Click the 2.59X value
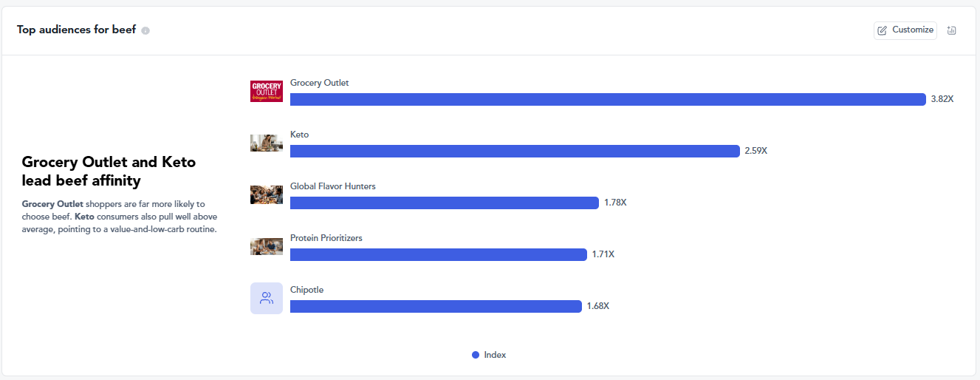 click(x=756, y=151)
